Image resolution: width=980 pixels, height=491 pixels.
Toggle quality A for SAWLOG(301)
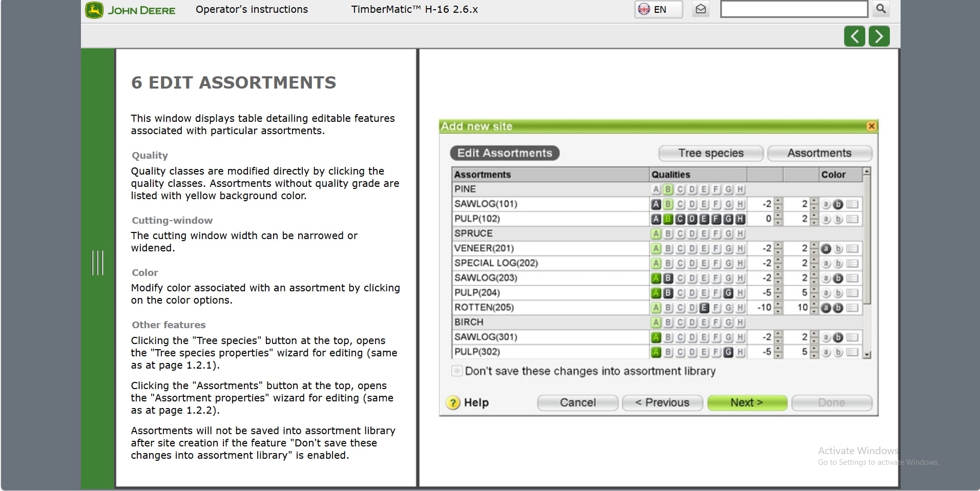656,337
